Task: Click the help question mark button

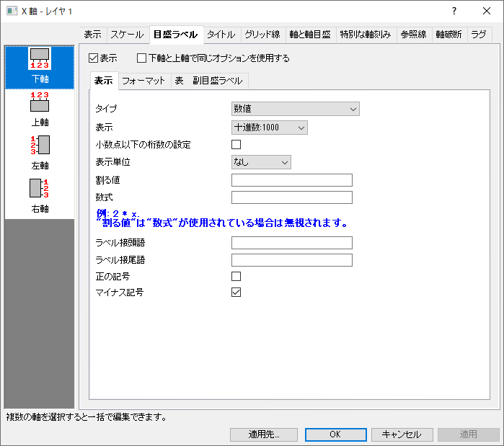Action: (x=454, y=11)
